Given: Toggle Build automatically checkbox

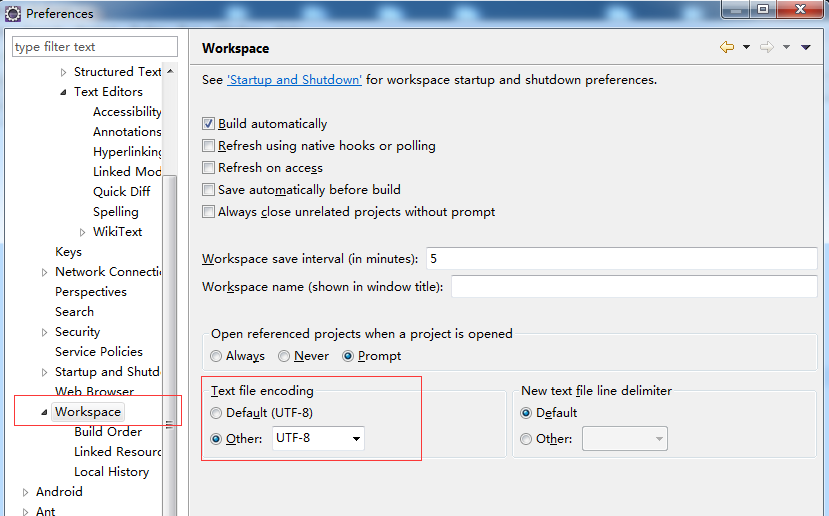Looking at the screenshot, I should point(209,124).
